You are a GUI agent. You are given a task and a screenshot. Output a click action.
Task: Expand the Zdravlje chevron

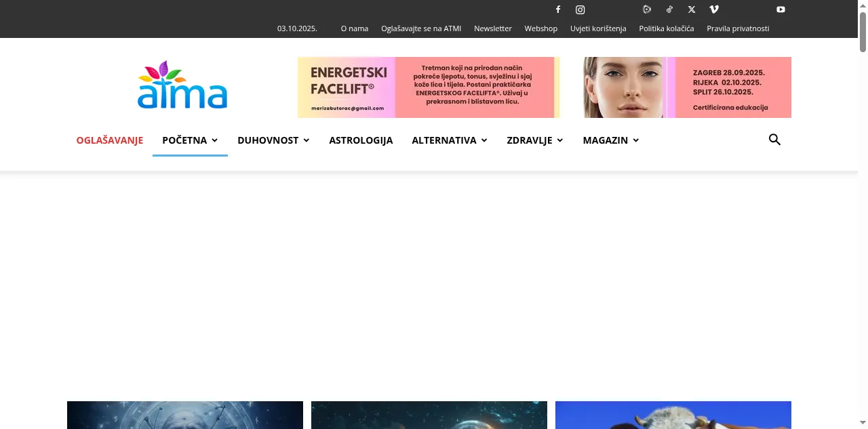point(560,140)
